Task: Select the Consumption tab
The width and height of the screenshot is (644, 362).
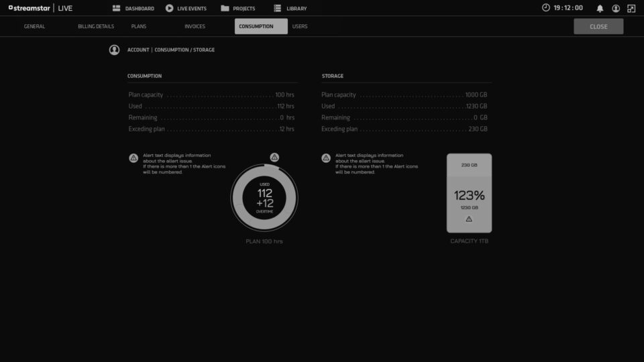Action: tap(261, 26)
